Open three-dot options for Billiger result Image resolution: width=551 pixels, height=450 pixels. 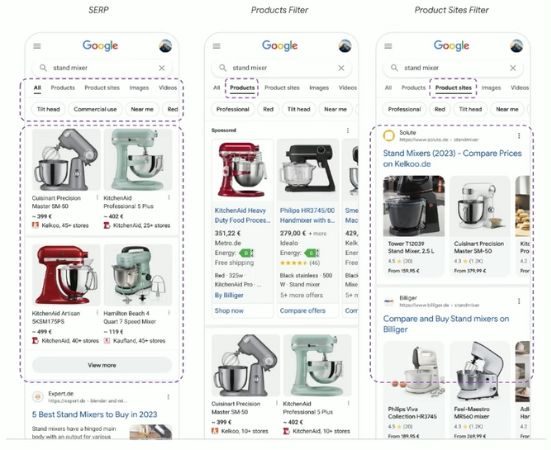point(519,301)
